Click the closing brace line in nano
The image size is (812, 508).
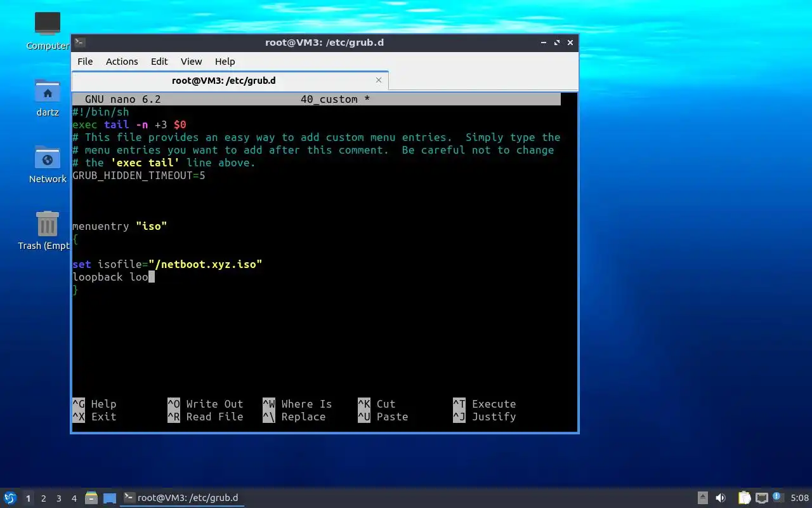[x=75, y=290]
